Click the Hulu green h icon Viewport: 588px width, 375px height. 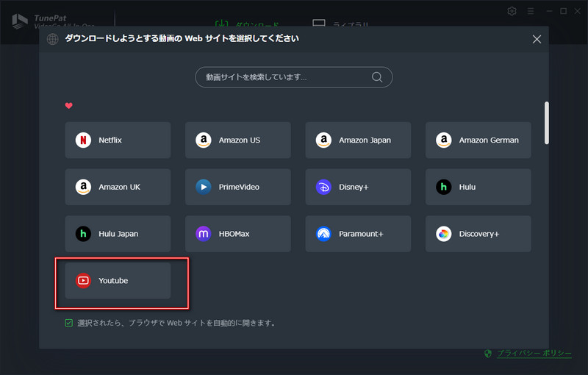(x=444, y=187)
